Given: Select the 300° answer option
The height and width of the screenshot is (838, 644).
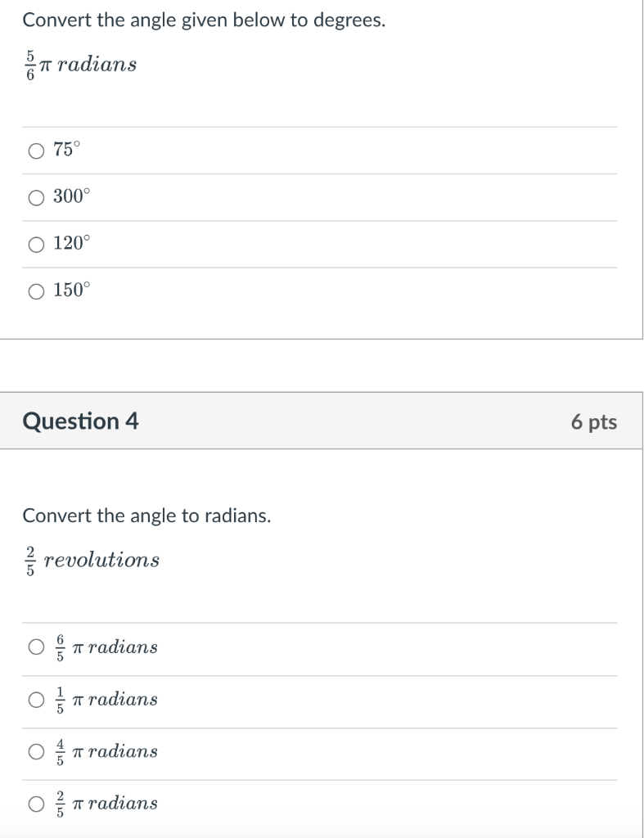Looking at the screenshot, I should point(34,196).
